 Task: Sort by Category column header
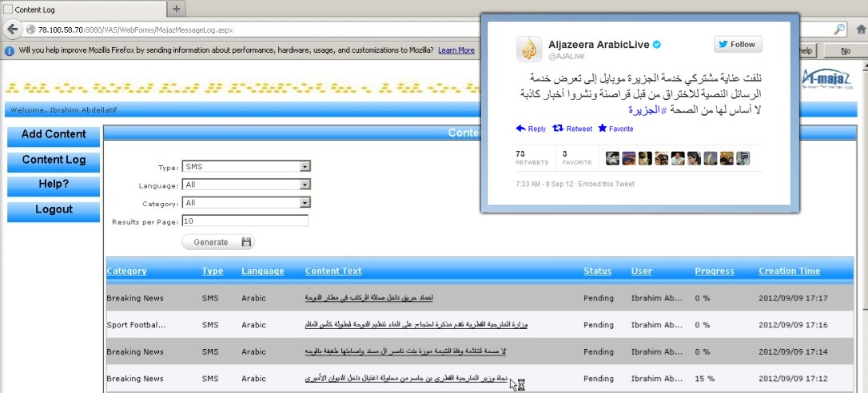127,272
